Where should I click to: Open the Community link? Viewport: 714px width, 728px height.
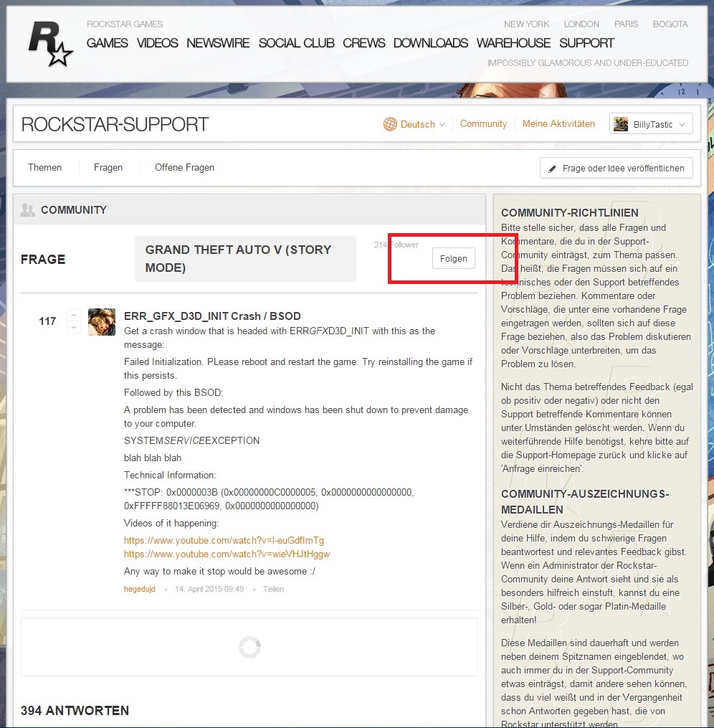483,124
